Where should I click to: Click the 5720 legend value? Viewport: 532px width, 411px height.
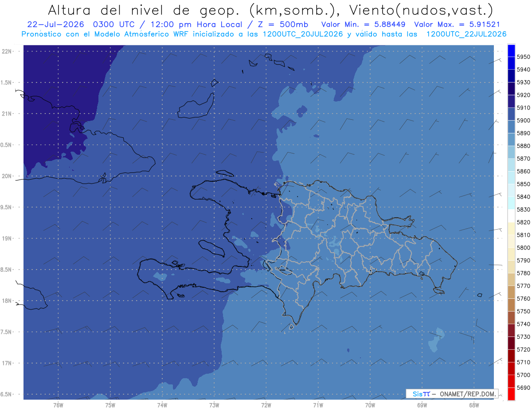tap(524, 349)
